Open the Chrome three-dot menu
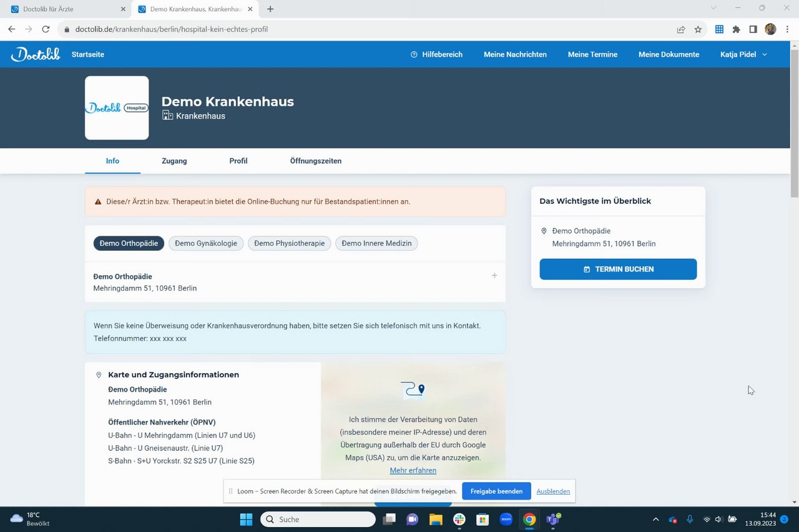The height and width of the screenshot is (532, 799). click(787, 29)
